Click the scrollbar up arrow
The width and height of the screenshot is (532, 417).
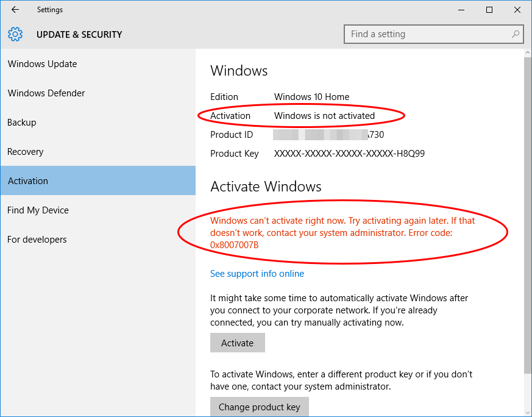coord(528,53)
